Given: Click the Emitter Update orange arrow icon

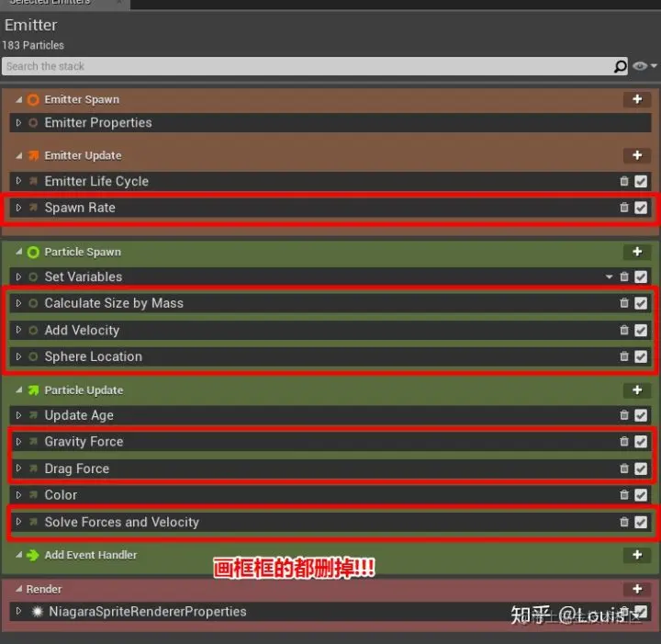Looking at the screenshot, I should click(x=33, y=155).
